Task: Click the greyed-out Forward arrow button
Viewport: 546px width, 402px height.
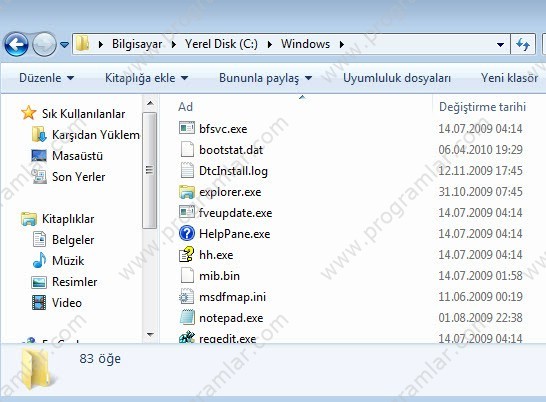Action: click(x=44, y=44)
